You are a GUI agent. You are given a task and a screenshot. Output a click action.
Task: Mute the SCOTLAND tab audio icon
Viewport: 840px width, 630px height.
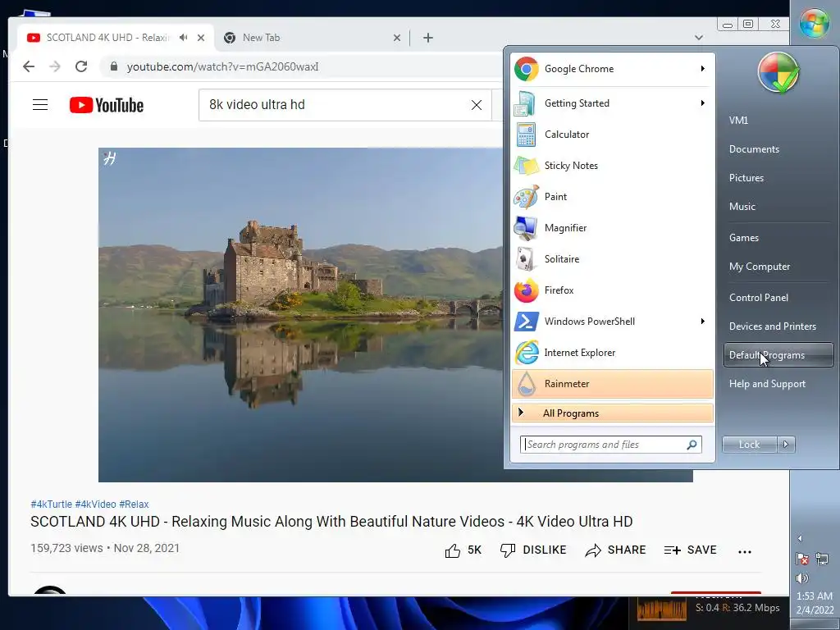point(184,38)
